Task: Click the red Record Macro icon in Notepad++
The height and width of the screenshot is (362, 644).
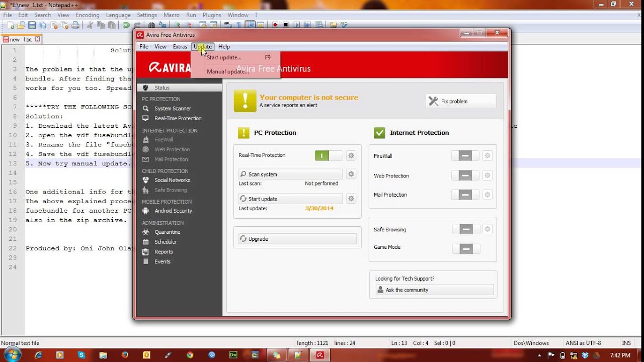Action: (275, 25)
